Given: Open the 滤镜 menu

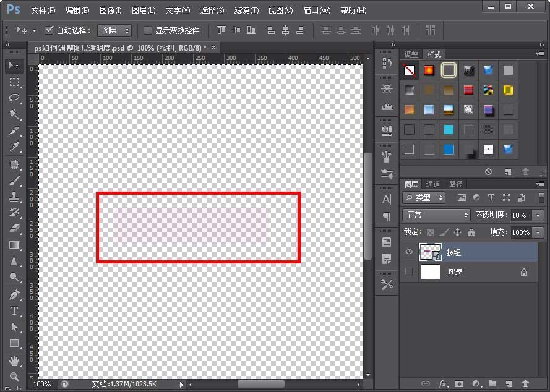Looking at the screenshot, I should 246,11.
